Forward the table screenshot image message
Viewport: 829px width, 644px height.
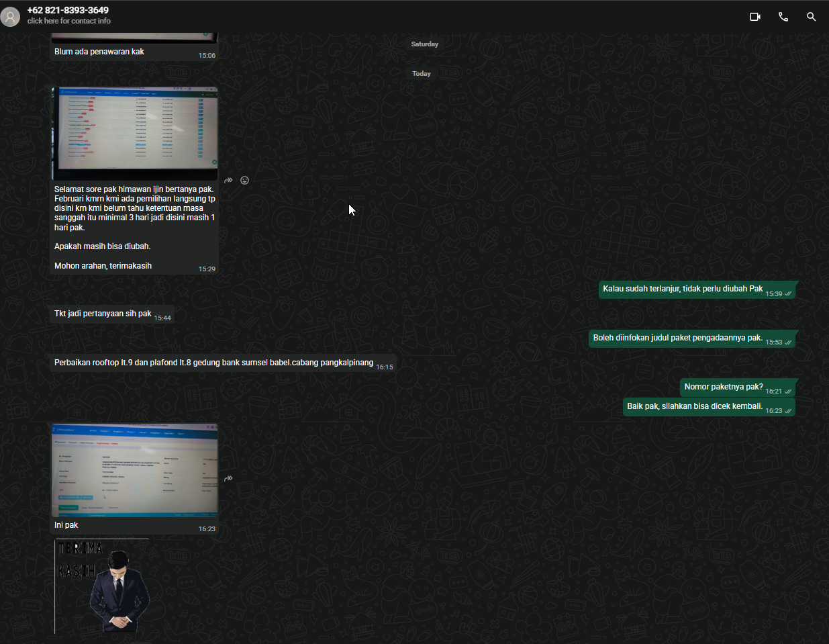tap(228, 180)
